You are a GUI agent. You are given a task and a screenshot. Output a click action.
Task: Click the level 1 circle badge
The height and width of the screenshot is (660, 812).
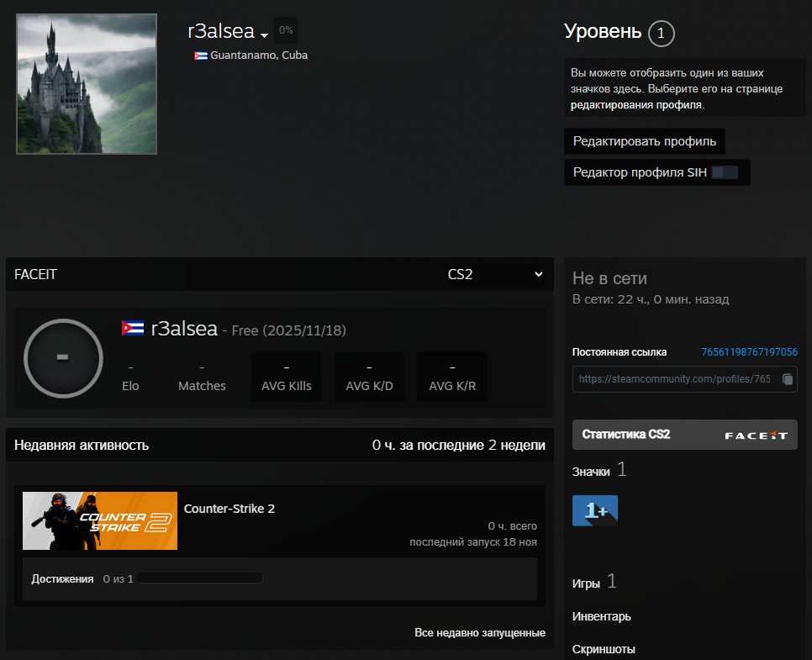[662, 34]
